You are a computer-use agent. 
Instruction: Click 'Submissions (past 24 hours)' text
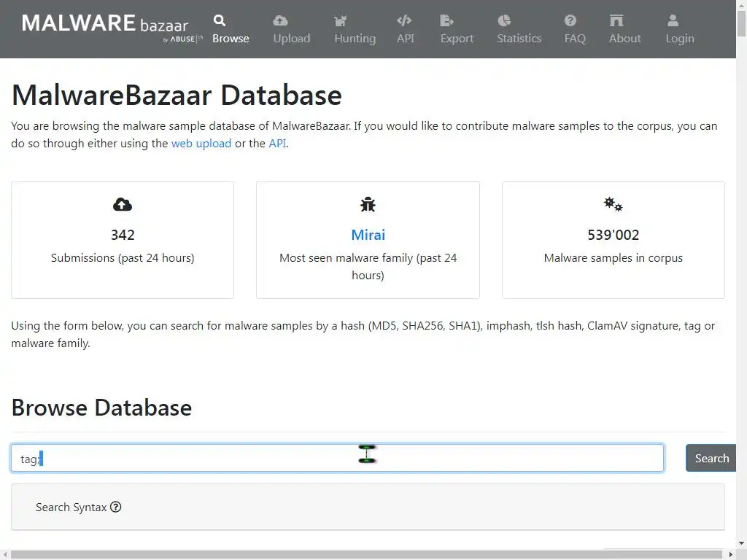click(x=123, y=257)
